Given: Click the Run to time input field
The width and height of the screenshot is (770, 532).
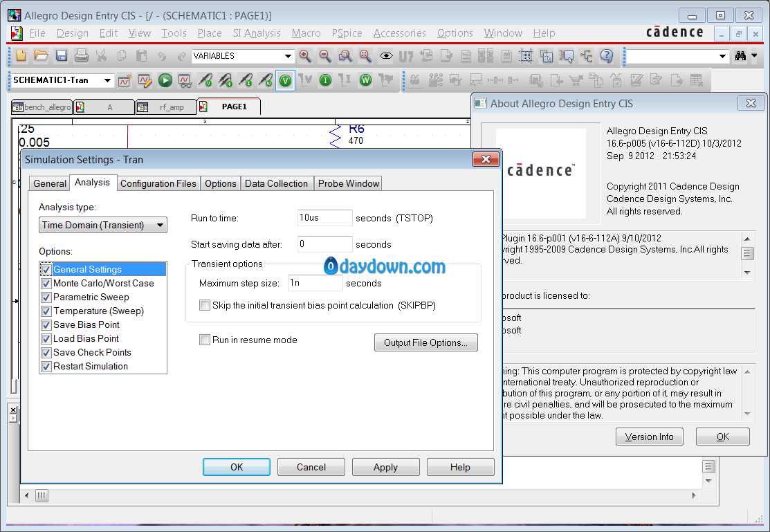Looking at the screenshot, I should pos(324,218).
